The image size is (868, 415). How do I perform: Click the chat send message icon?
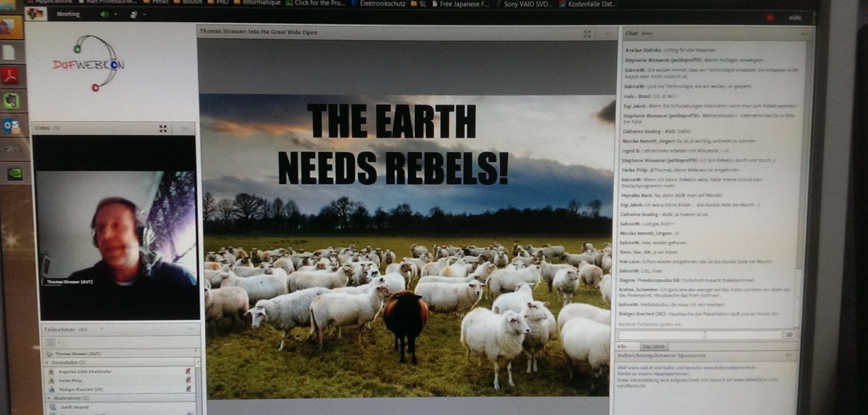[x=789, y=335]
